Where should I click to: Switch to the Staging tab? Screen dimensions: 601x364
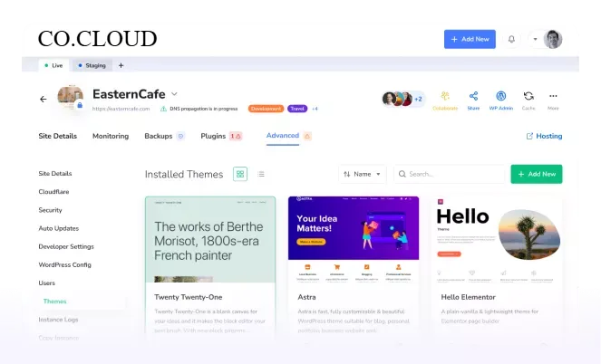click(x=92, y=65)
